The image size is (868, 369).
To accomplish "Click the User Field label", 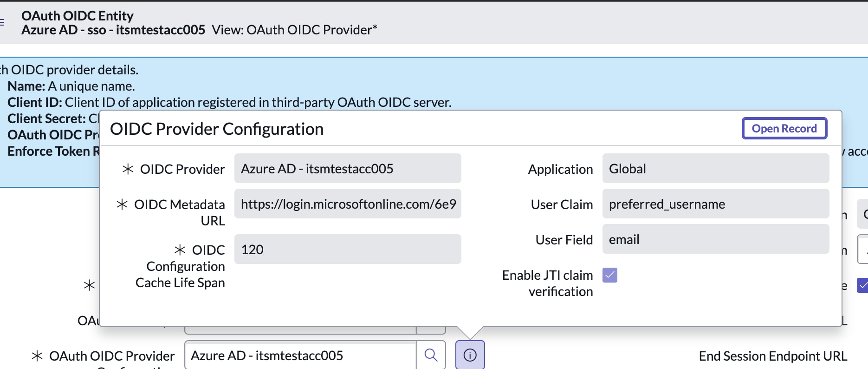I will click(x=564, y=240).
